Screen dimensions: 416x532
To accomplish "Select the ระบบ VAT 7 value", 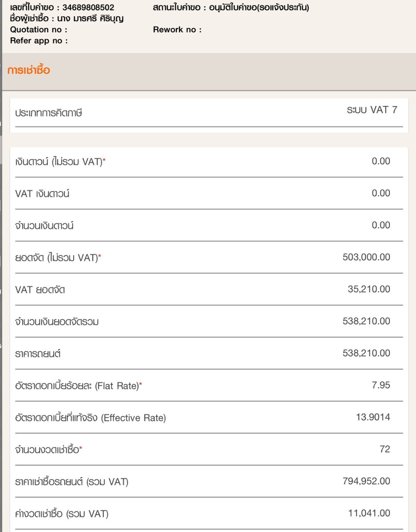I will [x=372, y=110].
